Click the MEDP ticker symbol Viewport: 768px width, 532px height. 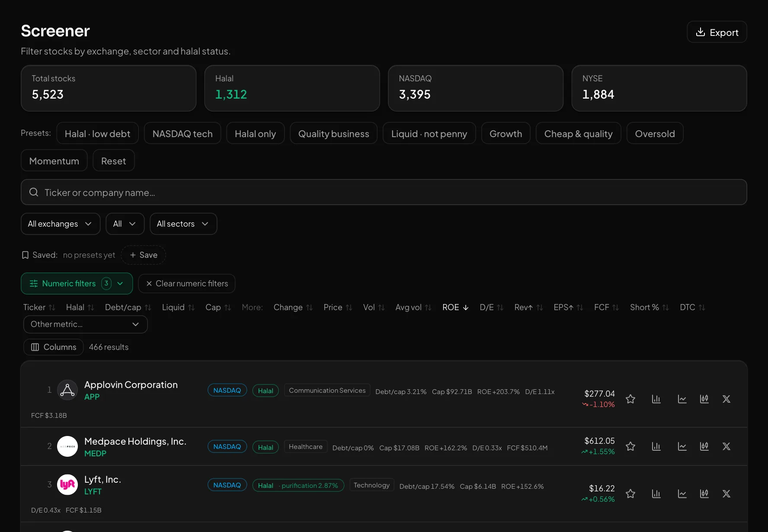click(x=95, y=453)
